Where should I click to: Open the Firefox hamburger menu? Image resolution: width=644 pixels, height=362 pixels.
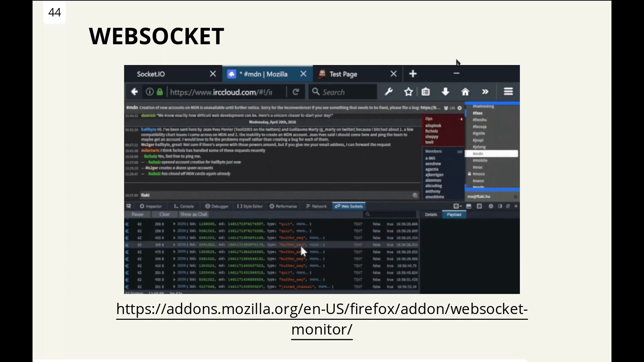point(508,92)
